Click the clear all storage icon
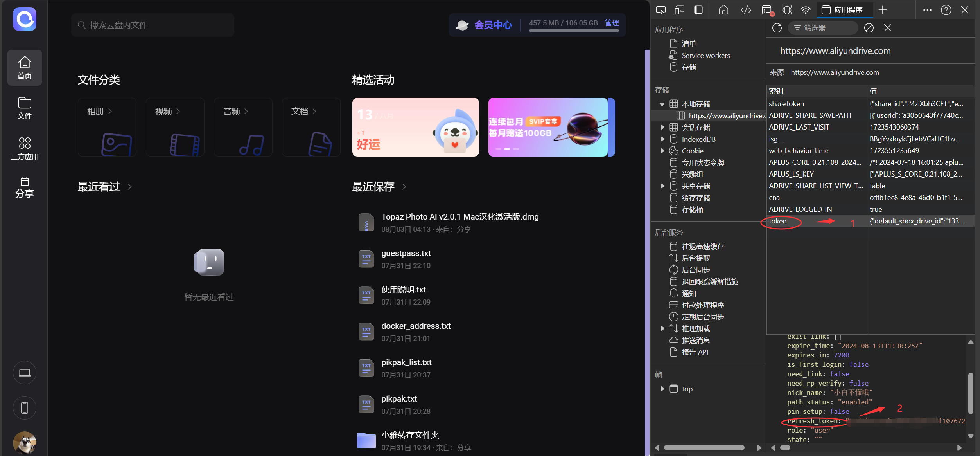980x456 pixels. coord(869,28)
